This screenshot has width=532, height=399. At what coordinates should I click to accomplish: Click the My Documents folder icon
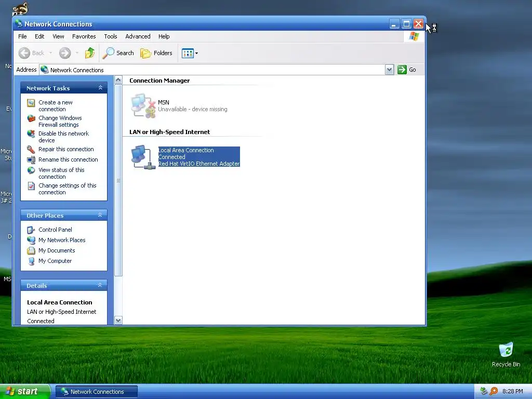click(31, 251)
